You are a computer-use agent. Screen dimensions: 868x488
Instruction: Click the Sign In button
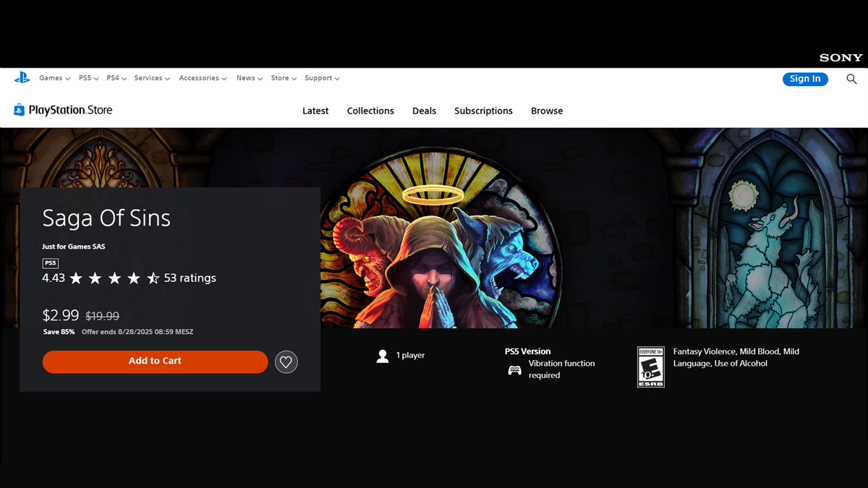pos(805,79)
